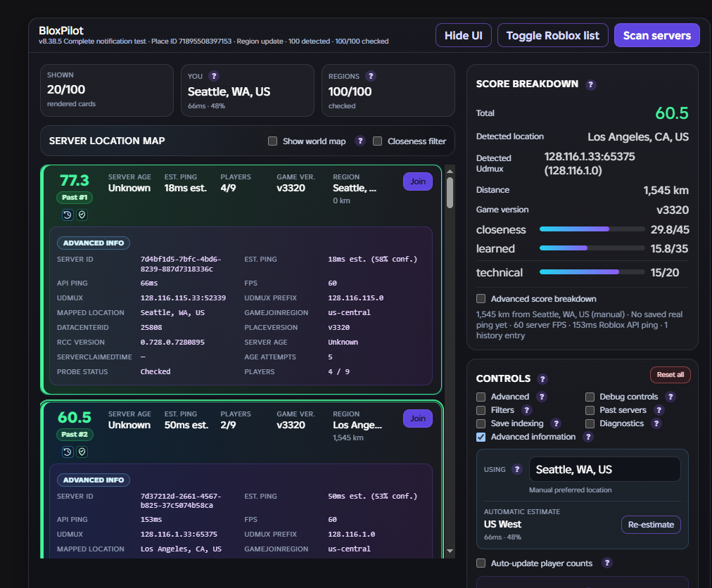Click help icon next to Show world map
The image size is (712, 588).
pyautogui.click(x=360, y=141)
